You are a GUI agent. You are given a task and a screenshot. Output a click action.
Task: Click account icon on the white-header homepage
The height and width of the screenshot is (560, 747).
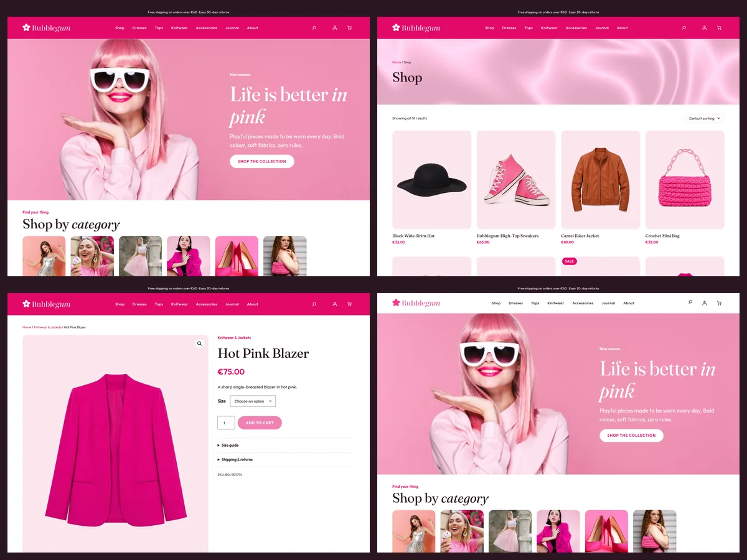pos(704,303)
